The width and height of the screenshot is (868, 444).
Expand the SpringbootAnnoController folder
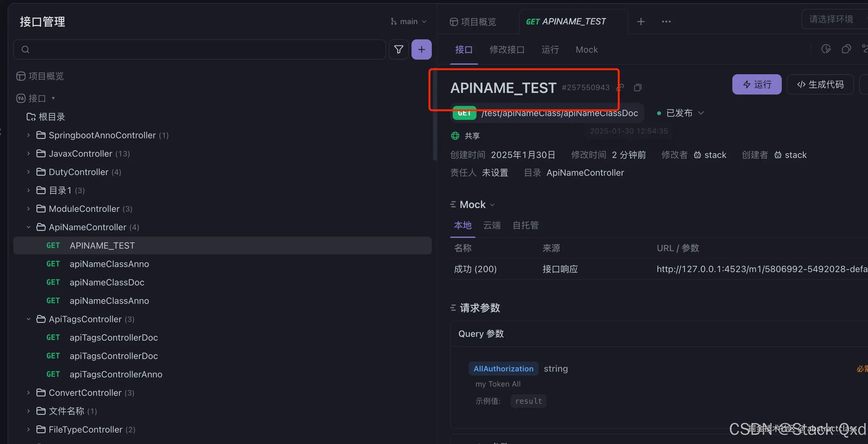[28, 135]
